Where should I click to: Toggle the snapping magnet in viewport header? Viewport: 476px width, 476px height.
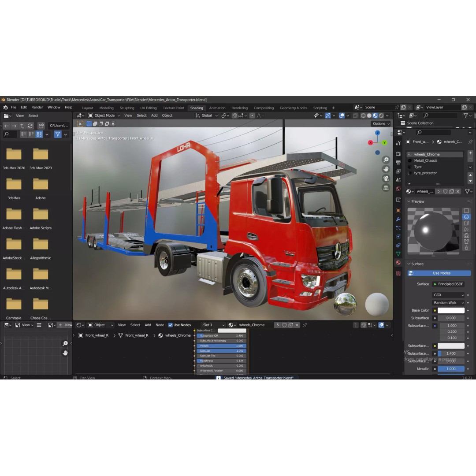pos(234,115)
